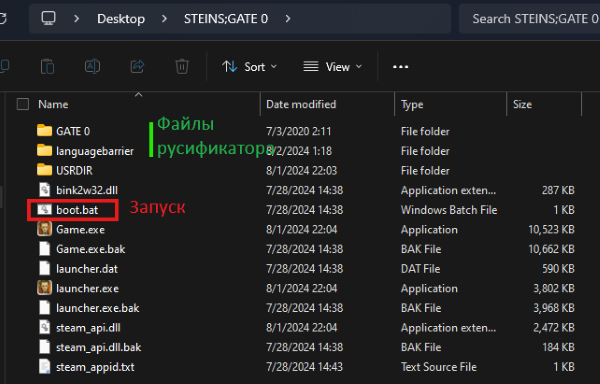
Task: Click the Search STEINS;GATE 0 field
Action: (531, 19)
